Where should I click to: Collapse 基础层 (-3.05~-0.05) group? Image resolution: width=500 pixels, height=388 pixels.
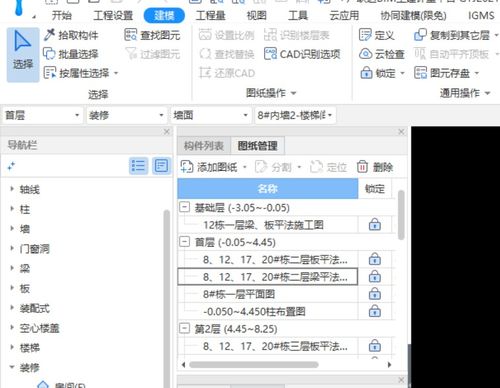(x=184, y=207)
